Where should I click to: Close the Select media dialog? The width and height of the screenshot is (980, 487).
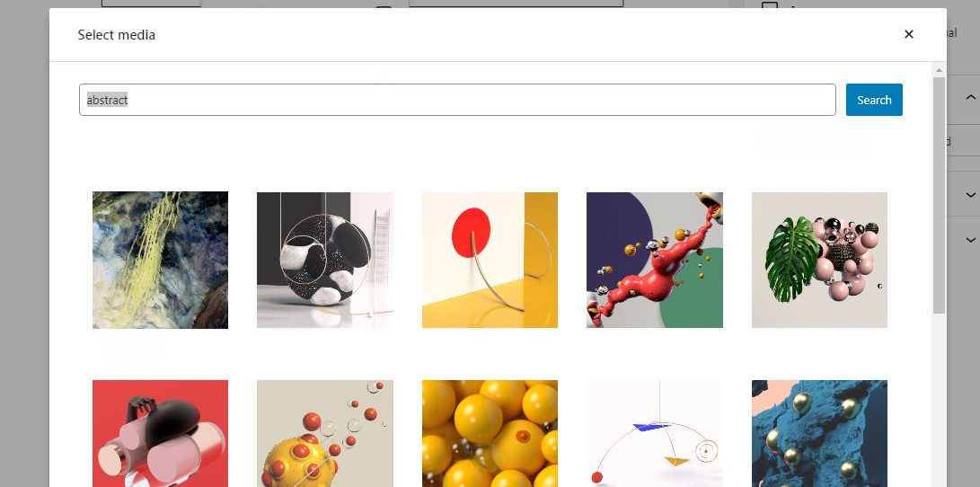pos(909,34)
